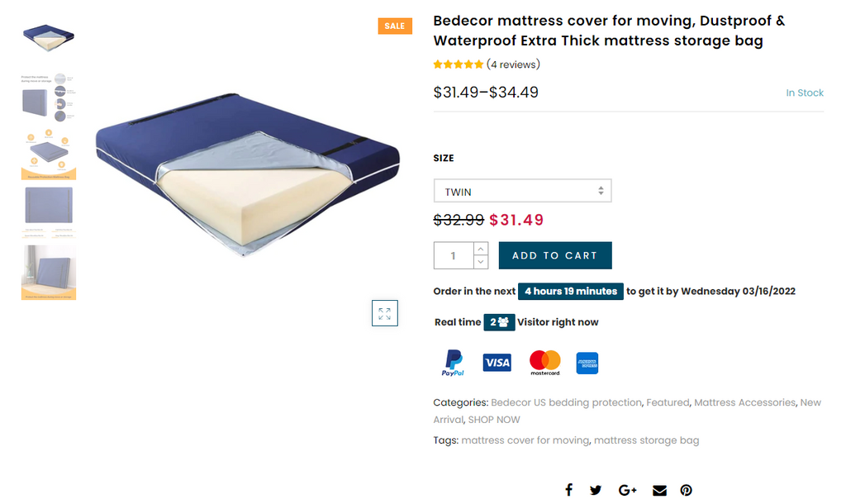Click the five-star rating
The width and height of the screenshot is (846, 504).
tap(459, 64)
